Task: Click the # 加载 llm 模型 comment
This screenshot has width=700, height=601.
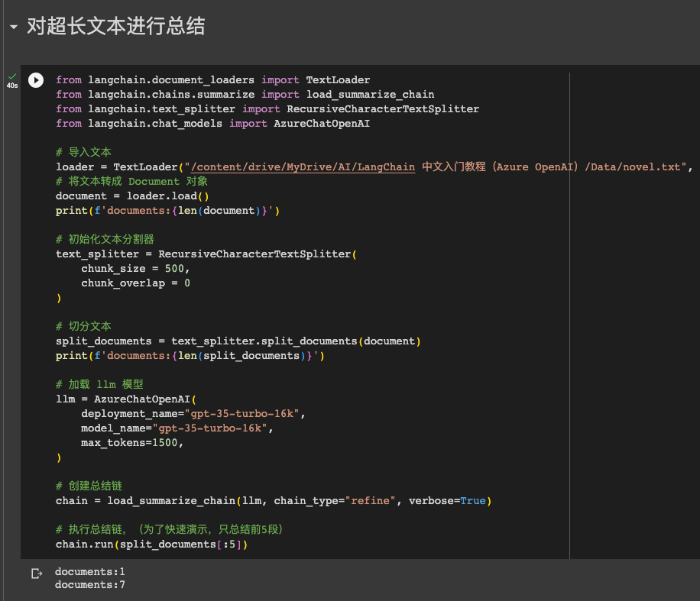Action: (99, 384)
